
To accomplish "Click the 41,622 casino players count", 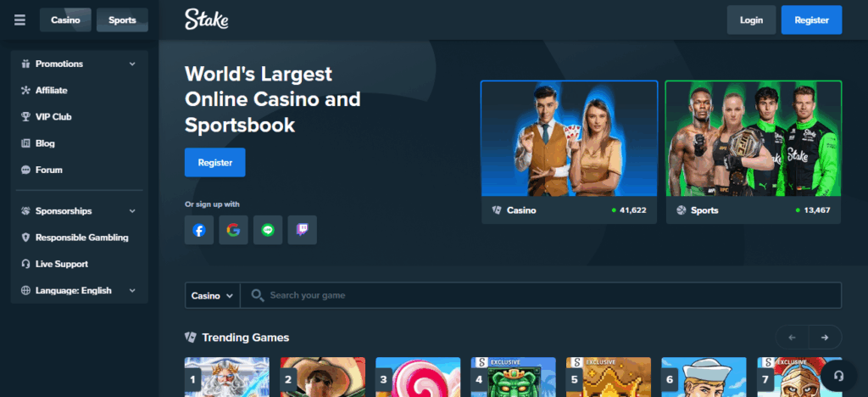I will [x=632, y=210].
